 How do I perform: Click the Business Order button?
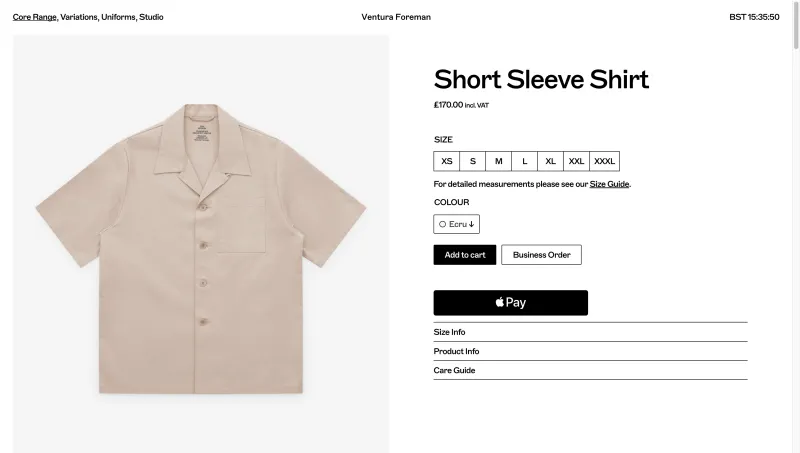tap(541, 255)
